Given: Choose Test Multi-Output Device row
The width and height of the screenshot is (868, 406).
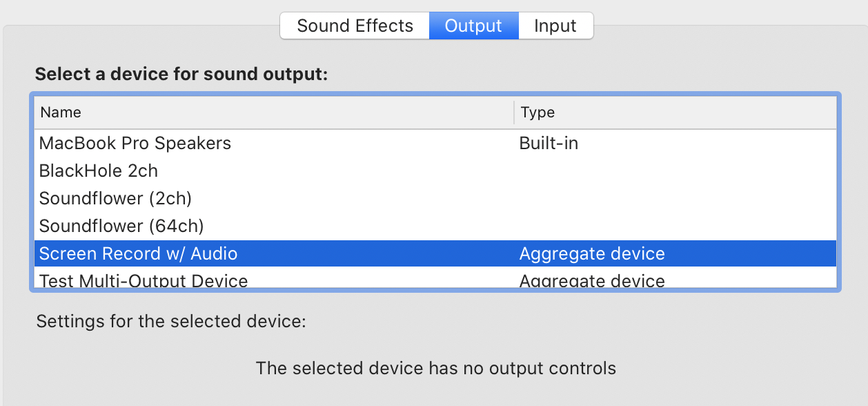Looking at the screenshot, I should point(144,280).
